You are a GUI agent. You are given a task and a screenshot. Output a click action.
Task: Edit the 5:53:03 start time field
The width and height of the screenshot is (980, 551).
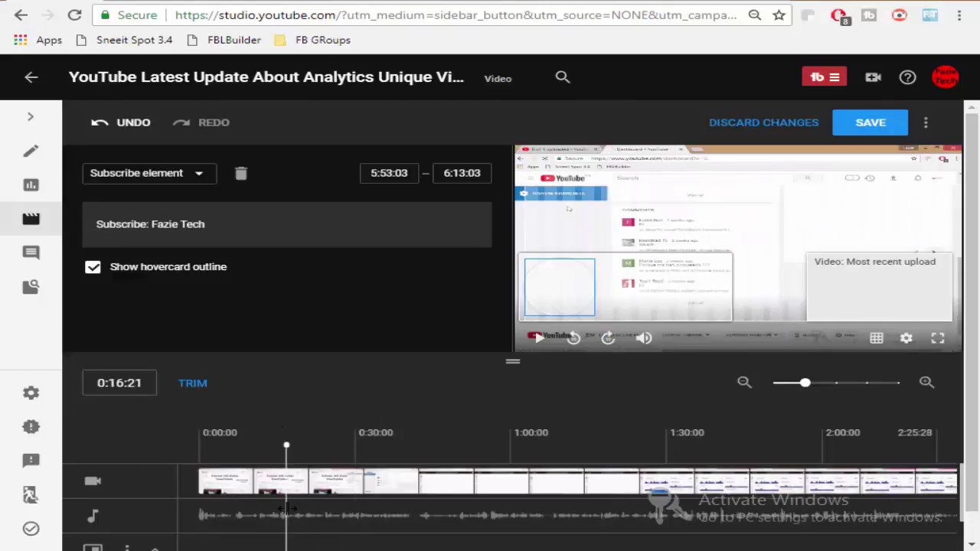pos(389,173)
